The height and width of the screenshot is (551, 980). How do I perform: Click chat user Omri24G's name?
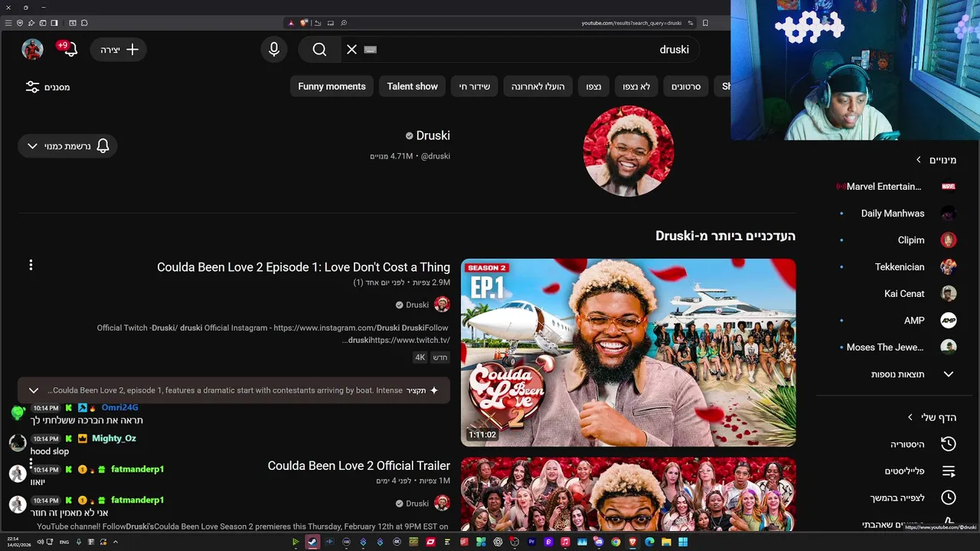pos(119,408)
